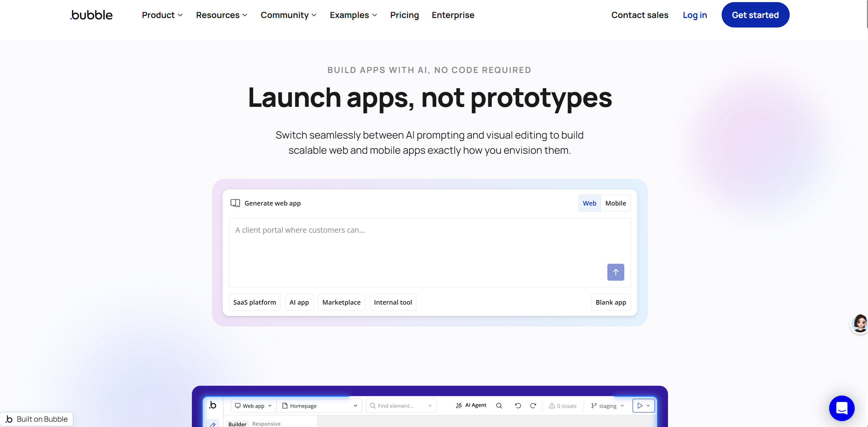The width and height of the screenshot is (868, 427).
Task: Start with the Blank app button
Action: [x=611, y=302]
